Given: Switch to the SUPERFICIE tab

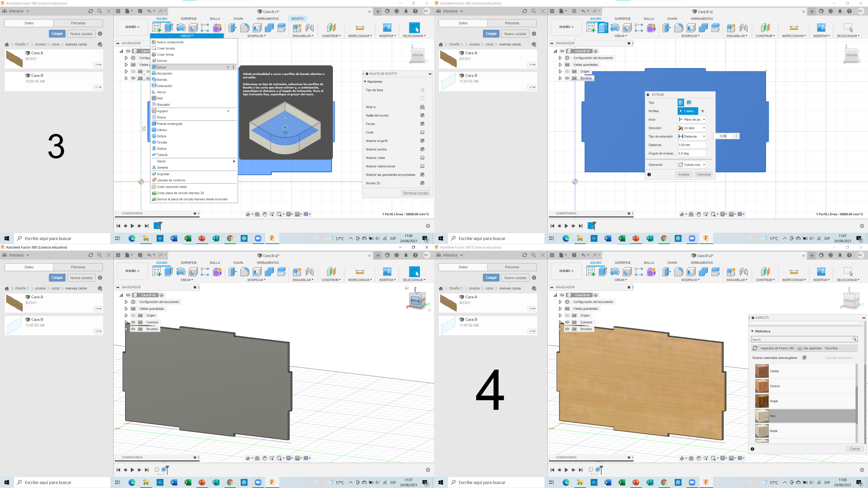Looking at the screenshot, I should coord(188,19).
